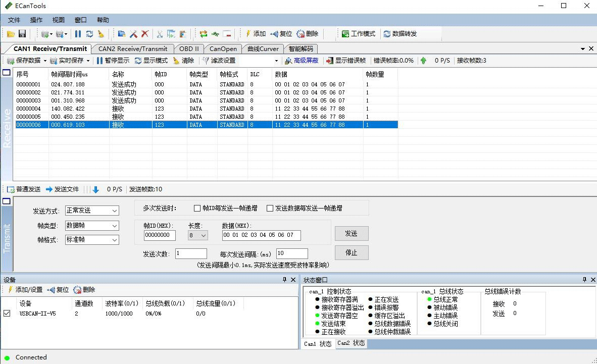
Task: Open 发送方式 send mode dropdown
Action: (x=91, y=211)
